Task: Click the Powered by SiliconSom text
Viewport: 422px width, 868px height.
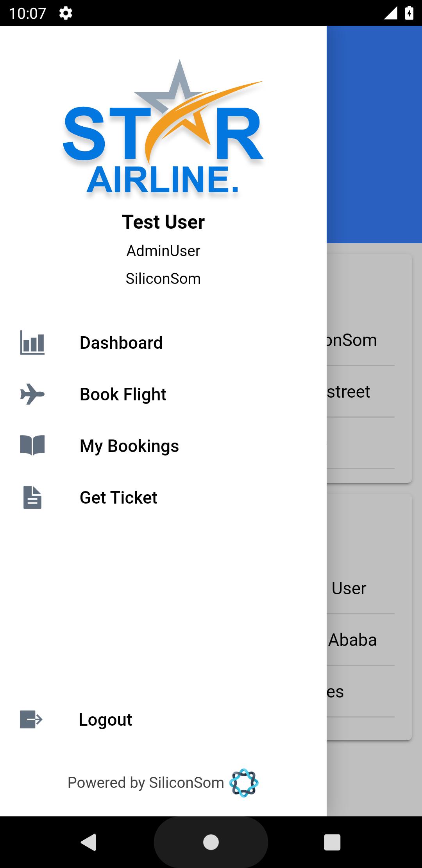Action: (146, 783)
